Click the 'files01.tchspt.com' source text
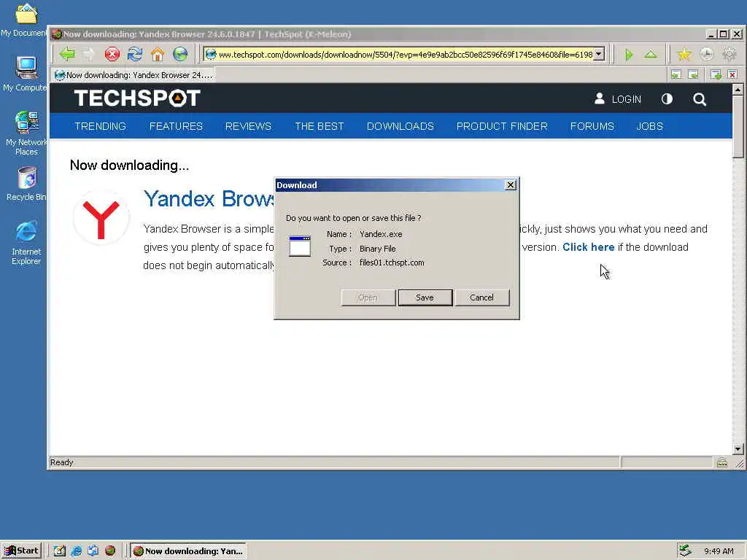 point(392,262)
